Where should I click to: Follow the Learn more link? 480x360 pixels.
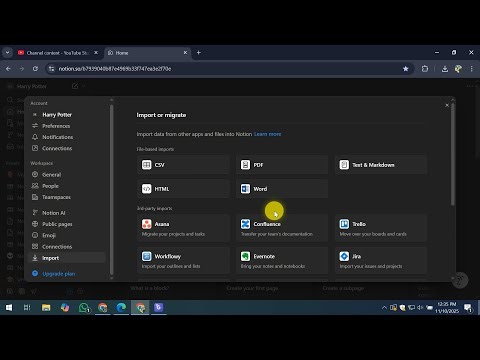point(267,134)
